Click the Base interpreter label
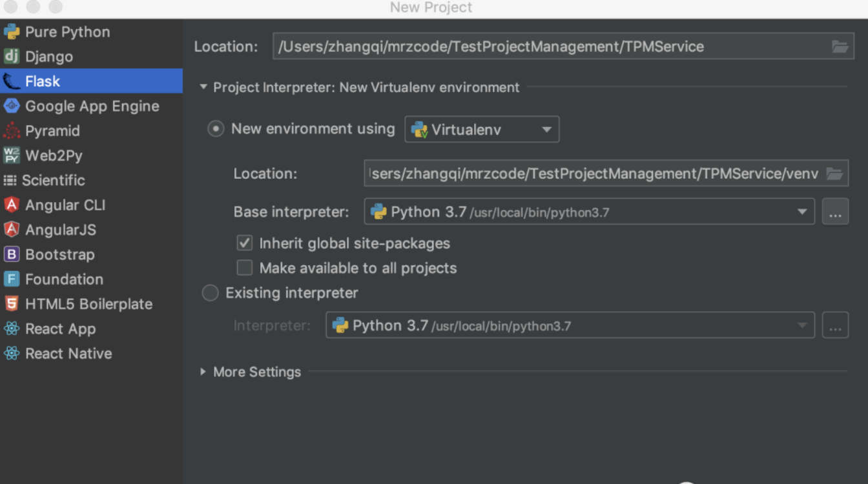 291,212
